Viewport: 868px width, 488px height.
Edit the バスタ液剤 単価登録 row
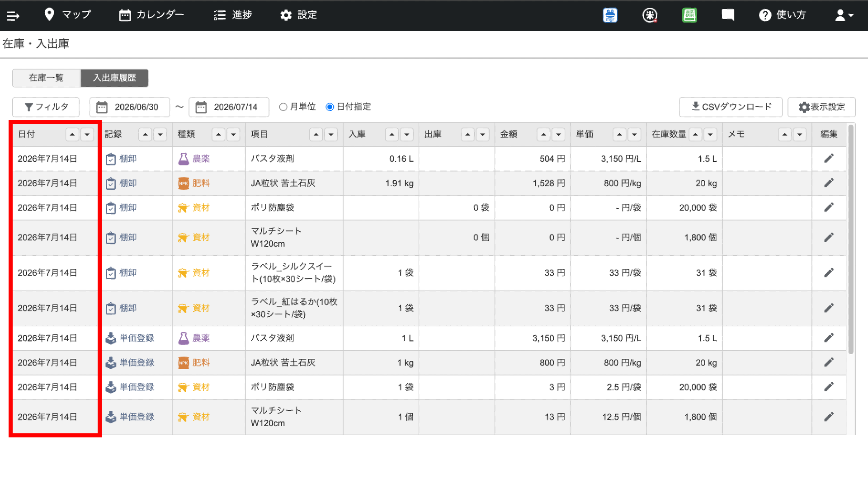click(829, 338)
